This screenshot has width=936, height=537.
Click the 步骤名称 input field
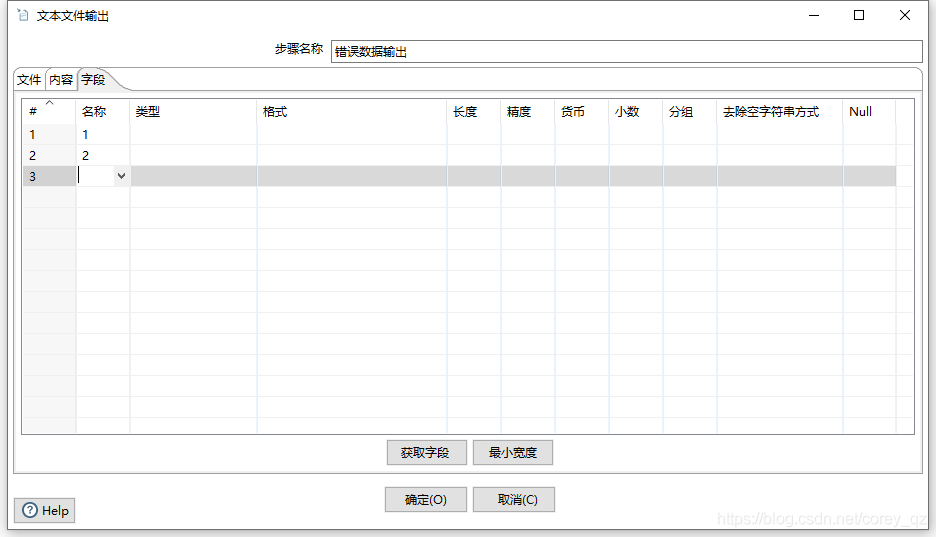(x=626, y=51)
